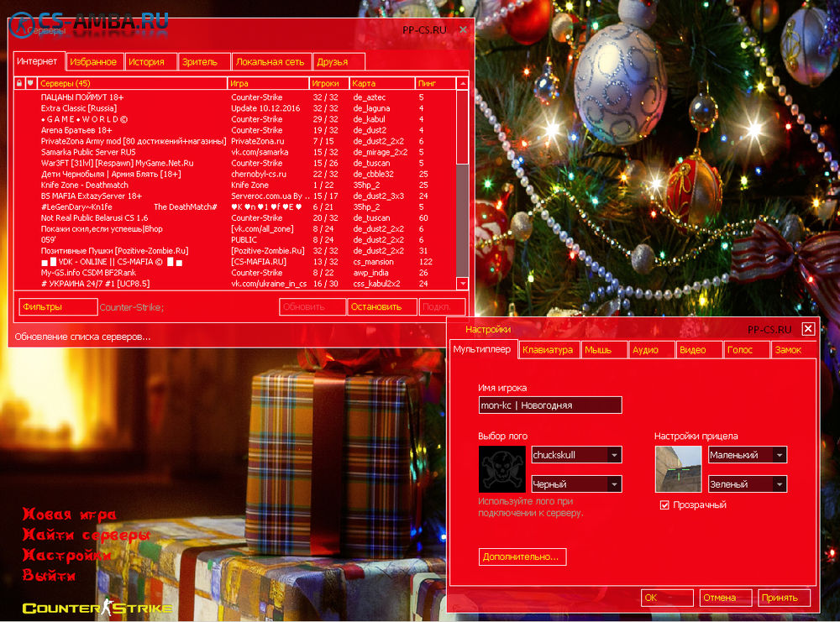Open the Голос settings tab

click(x=746, y=349)
